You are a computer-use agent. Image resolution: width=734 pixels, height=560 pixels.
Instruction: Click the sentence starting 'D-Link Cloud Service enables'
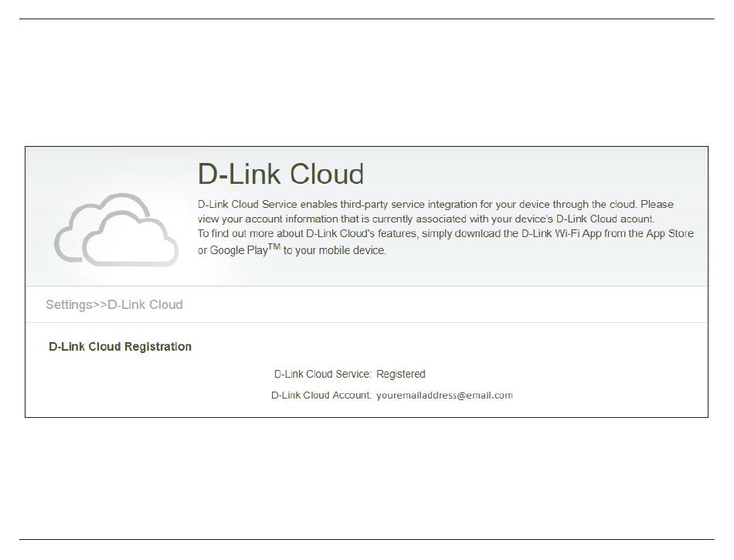pos(435,212)
